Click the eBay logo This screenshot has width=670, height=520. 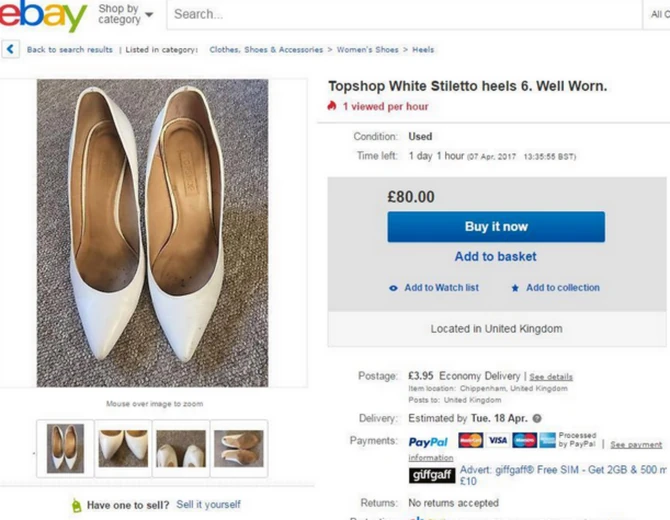pos(43,15)
